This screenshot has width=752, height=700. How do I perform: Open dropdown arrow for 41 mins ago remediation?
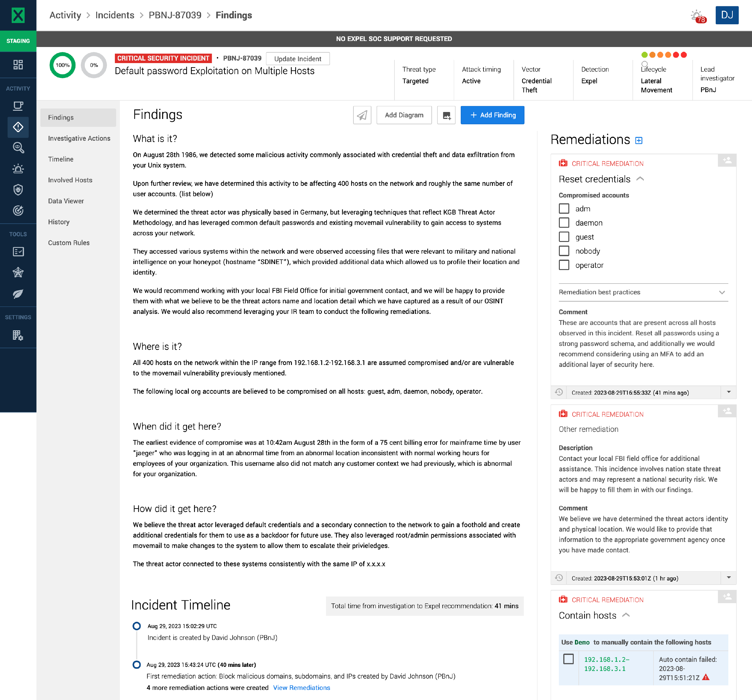tap(729, 392)
